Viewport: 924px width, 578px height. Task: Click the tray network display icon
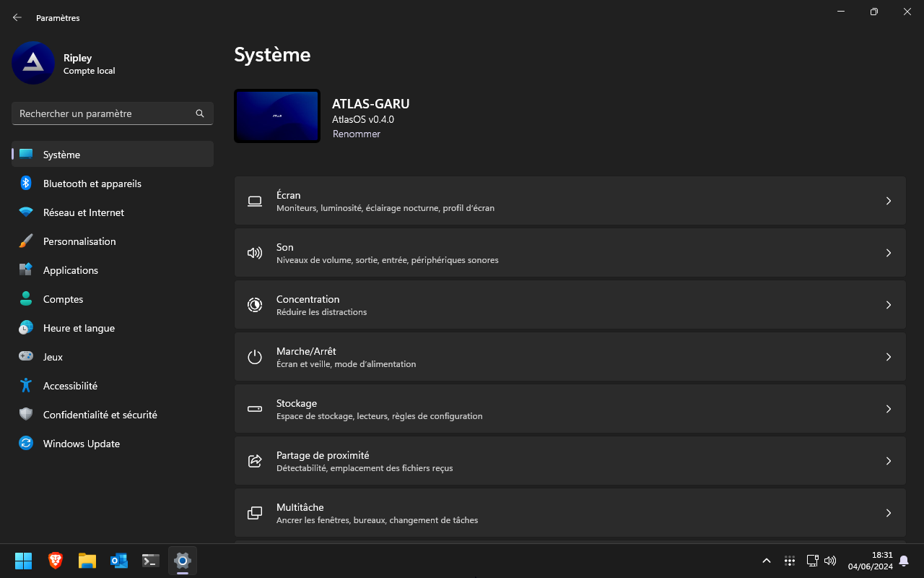tap(812, 561)
